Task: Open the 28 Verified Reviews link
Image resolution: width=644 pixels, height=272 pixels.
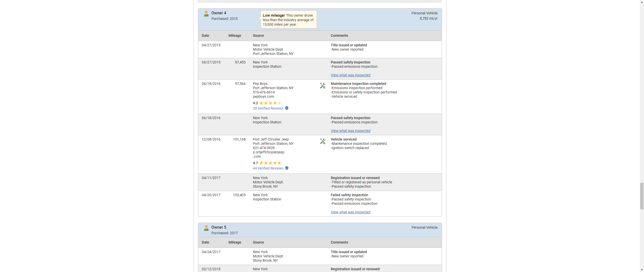Action: (268, 108)
